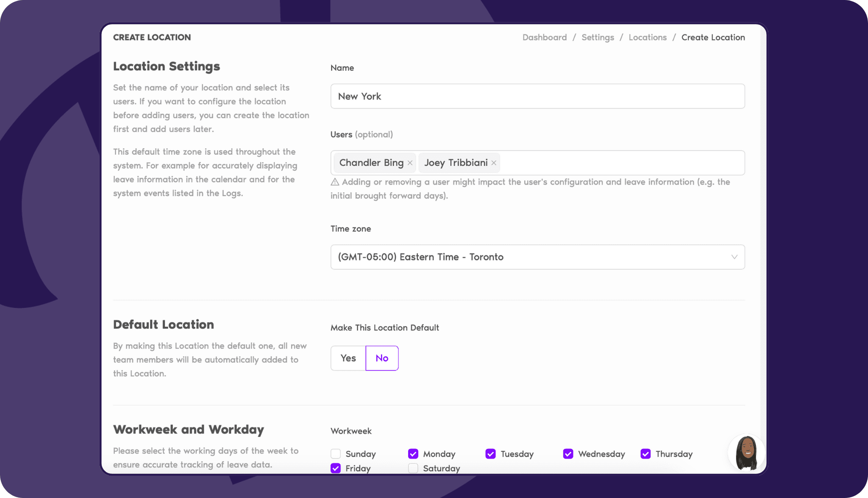
Task: Click the Make This Location Default label
Action: coord(385,328)
